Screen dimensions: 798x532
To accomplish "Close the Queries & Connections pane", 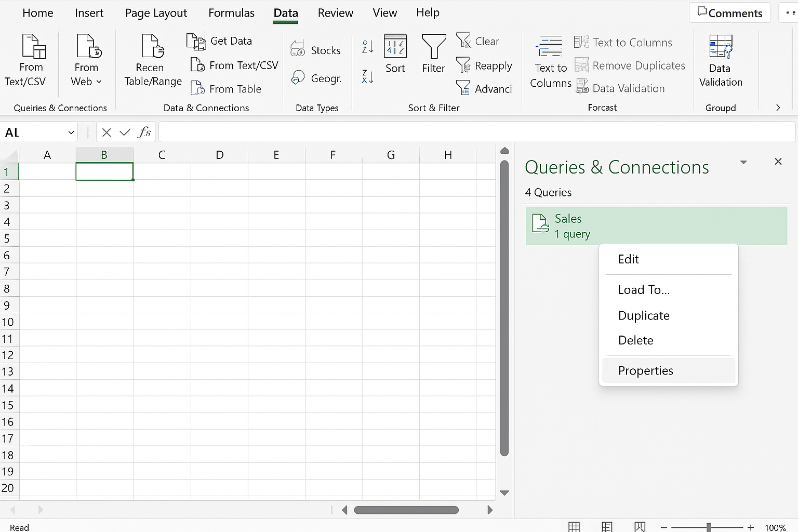I will point(778,162).
